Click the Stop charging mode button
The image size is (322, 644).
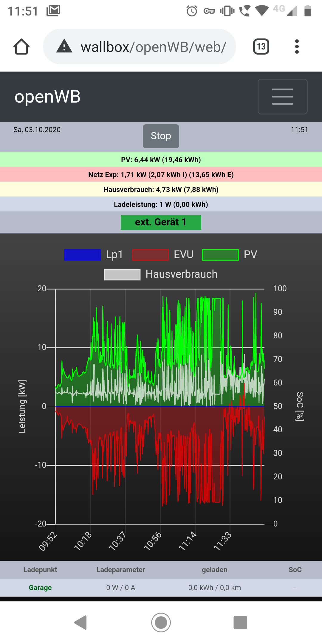[161, 136]
